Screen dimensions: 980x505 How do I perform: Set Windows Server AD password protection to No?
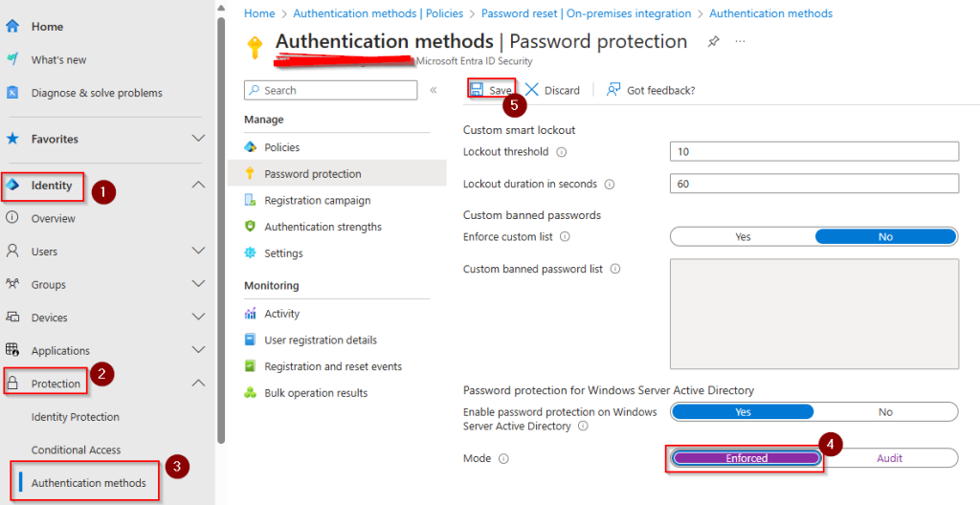pos(885,412)
